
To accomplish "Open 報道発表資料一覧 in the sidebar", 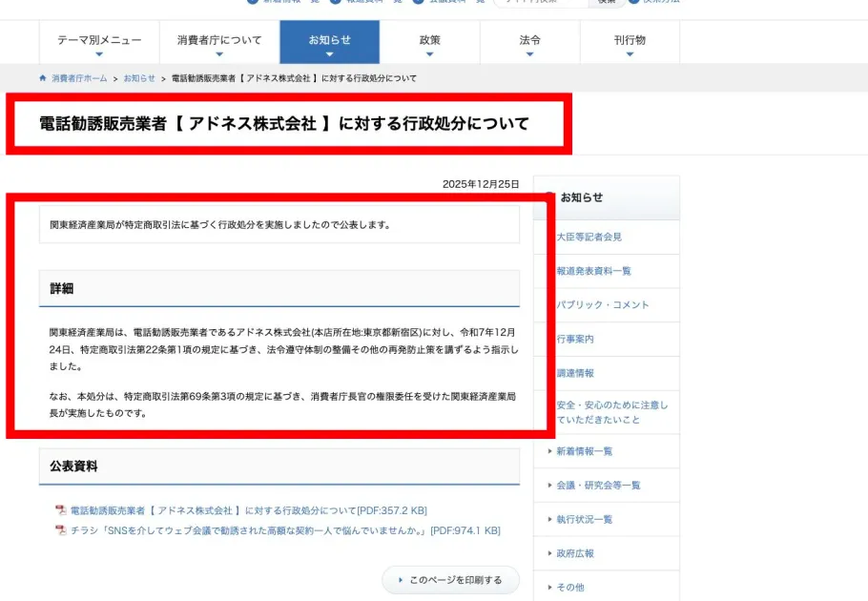I will (593, 271).
